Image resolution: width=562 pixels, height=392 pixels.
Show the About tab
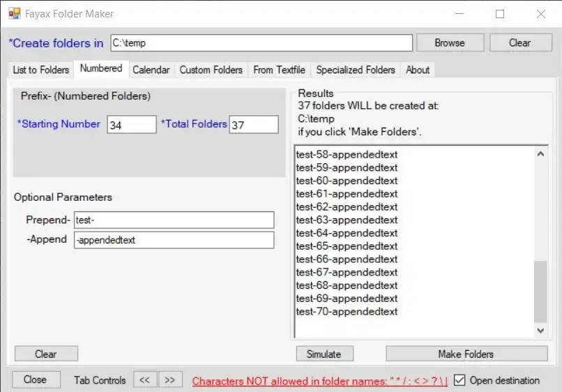tap(418, 70)
